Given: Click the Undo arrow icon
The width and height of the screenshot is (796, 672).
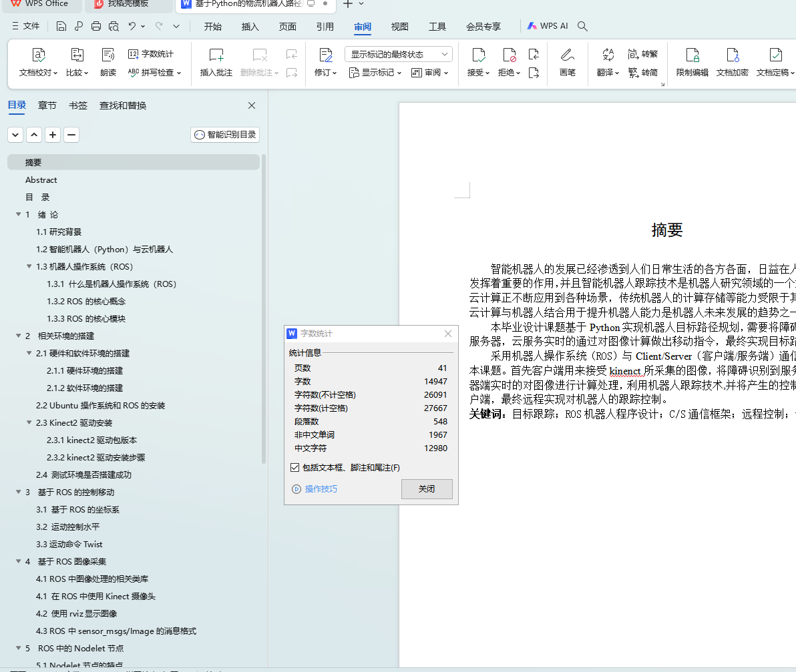Looking at the screenshot, I should click(132, 26).
